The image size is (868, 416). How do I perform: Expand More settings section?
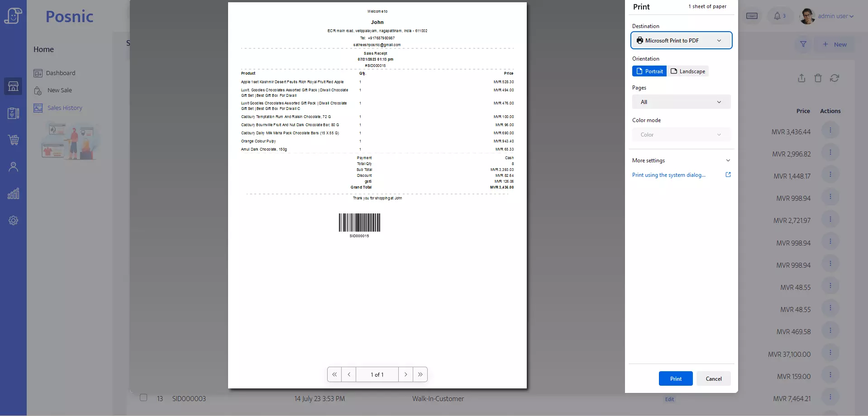coord(681,161)
